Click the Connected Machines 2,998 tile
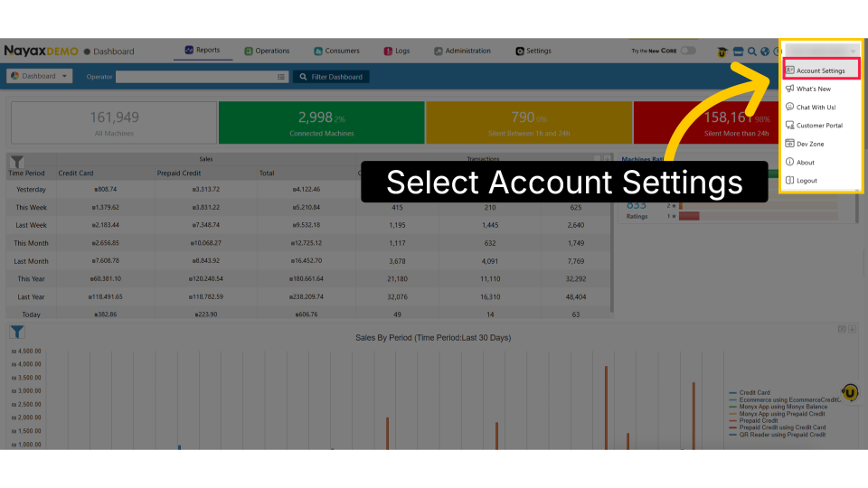The height and width of the screenshot is (488, 868). tap(322, 123)
